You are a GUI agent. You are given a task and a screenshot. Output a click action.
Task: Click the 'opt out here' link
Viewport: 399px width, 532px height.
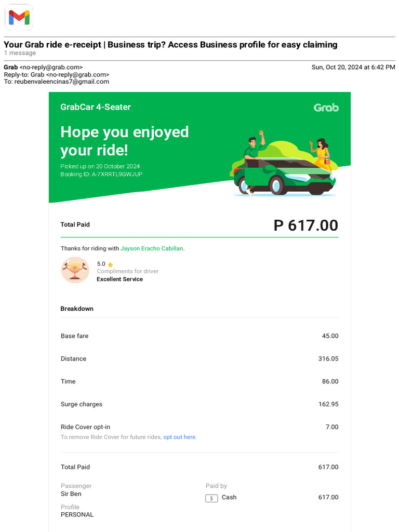179,437
